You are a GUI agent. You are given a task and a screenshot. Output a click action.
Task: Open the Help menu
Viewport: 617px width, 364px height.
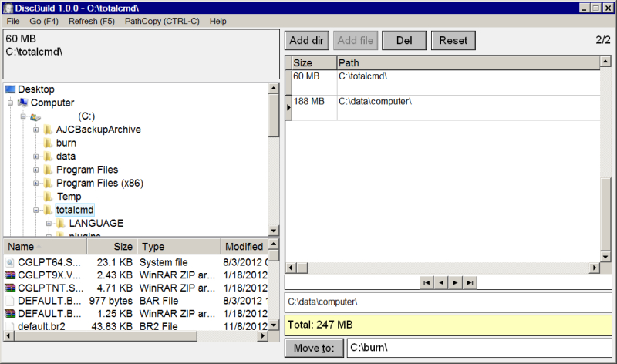coord(218,22)
